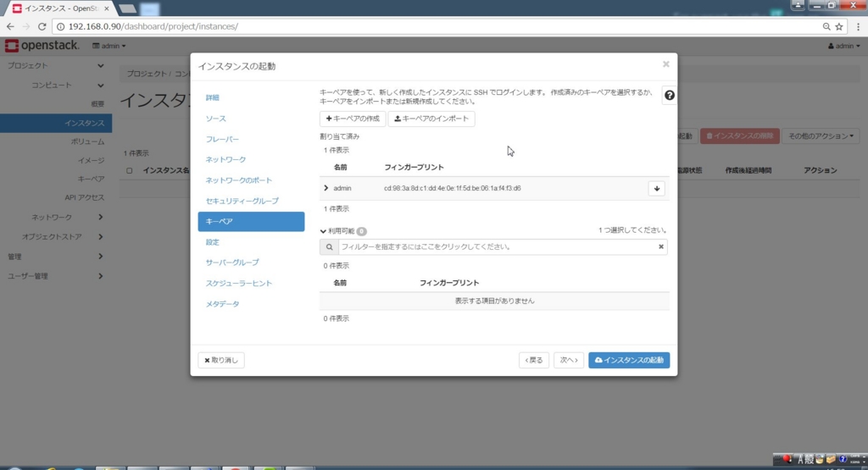Open ボリューム in sidebar

87,142
